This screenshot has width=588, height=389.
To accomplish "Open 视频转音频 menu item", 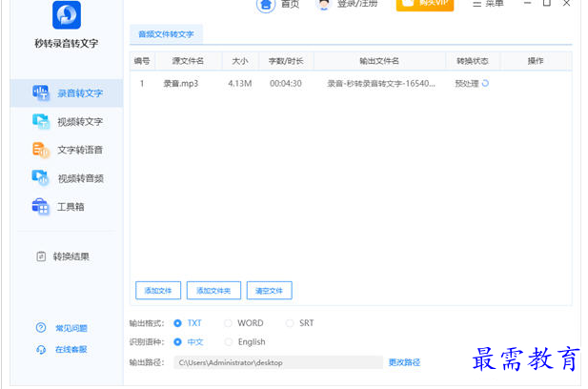I will pyautogui.click(x=81, y=178).
